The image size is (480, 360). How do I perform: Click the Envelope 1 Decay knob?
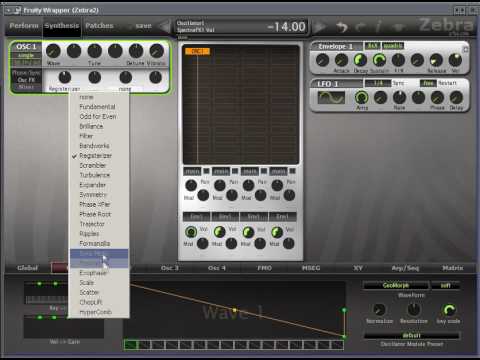tap(360, 60)
